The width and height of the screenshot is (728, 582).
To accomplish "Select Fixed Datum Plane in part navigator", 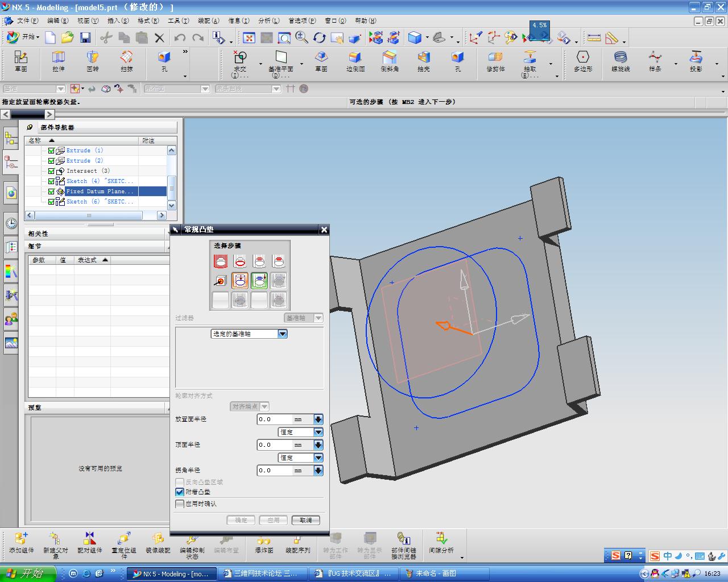I will 100,192.
